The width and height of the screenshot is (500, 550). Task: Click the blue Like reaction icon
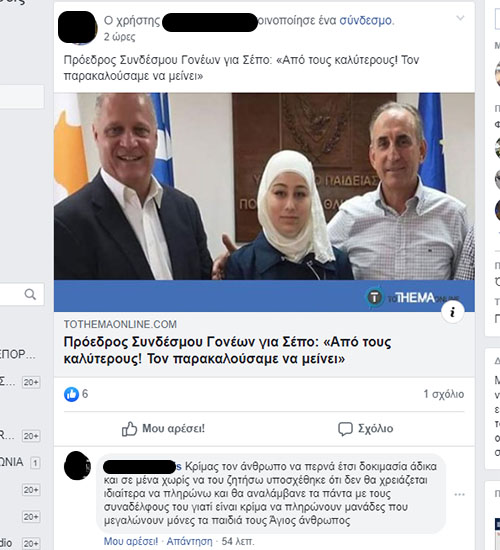click(x=71, y=394)
